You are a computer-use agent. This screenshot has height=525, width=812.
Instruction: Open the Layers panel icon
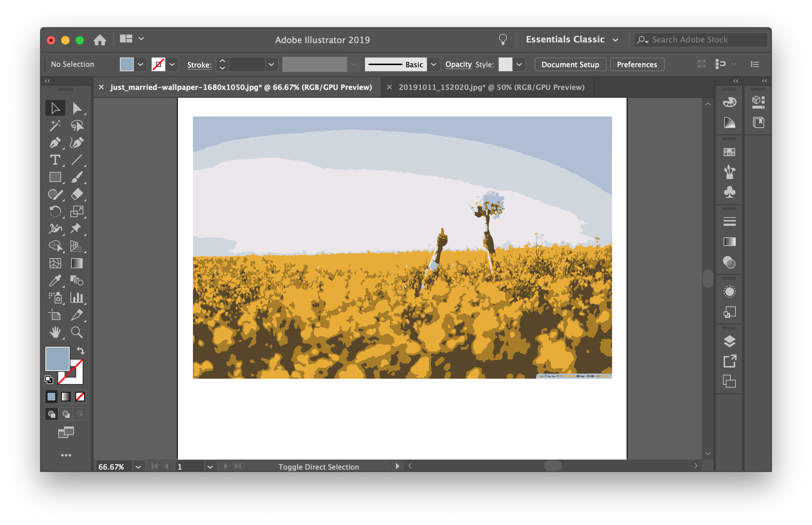click(x=729, y=341)
